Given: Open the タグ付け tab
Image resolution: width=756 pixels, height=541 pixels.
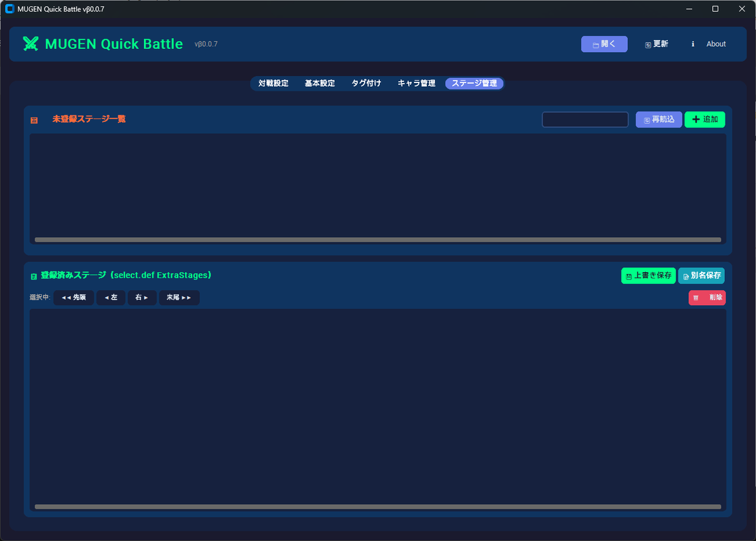Looking at the screenshot, I should [366, 84].
